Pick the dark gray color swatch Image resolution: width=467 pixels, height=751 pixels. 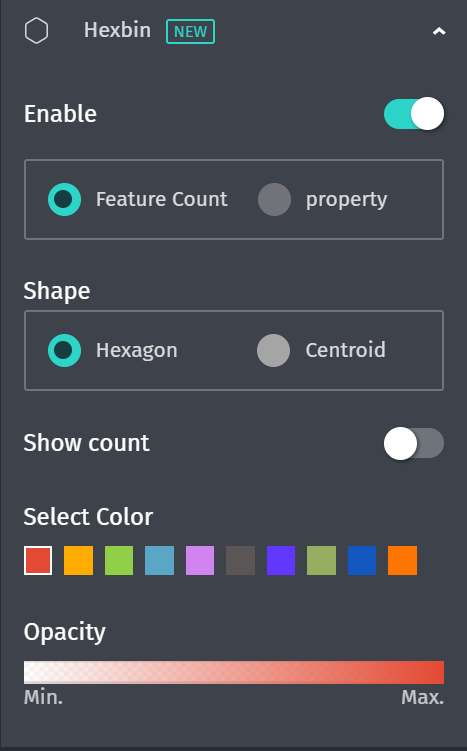[x=240, y=560]
